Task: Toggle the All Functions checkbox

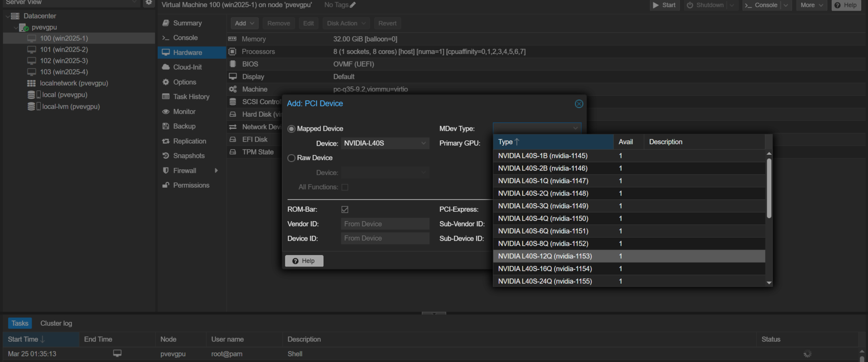Action: tap(345, 187)
